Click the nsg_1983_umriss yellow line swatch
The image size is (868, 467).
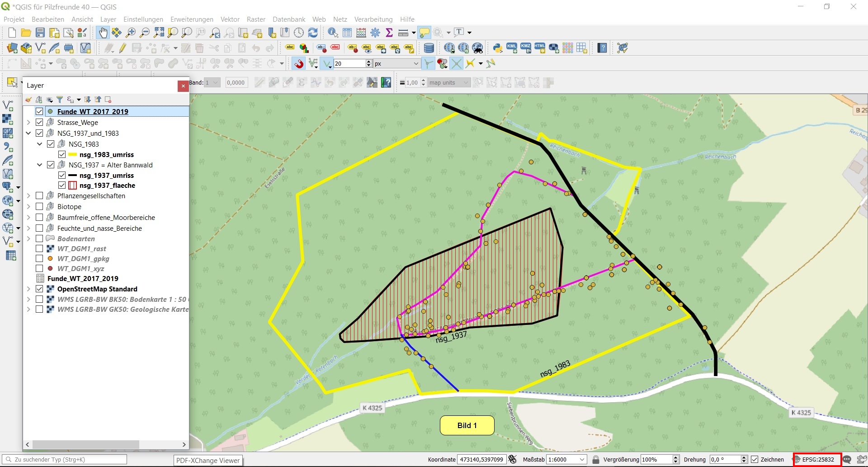(x=72, y=155)
